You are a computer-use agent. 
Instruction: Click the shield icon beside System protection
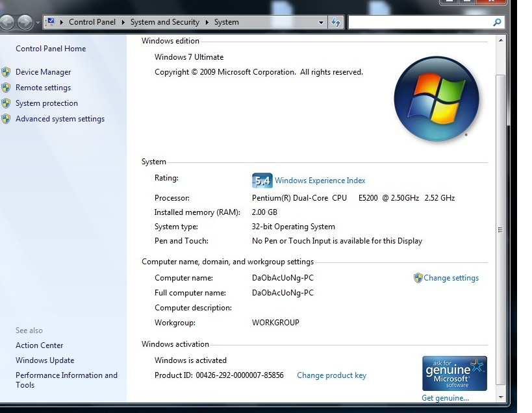pos(6,103)
